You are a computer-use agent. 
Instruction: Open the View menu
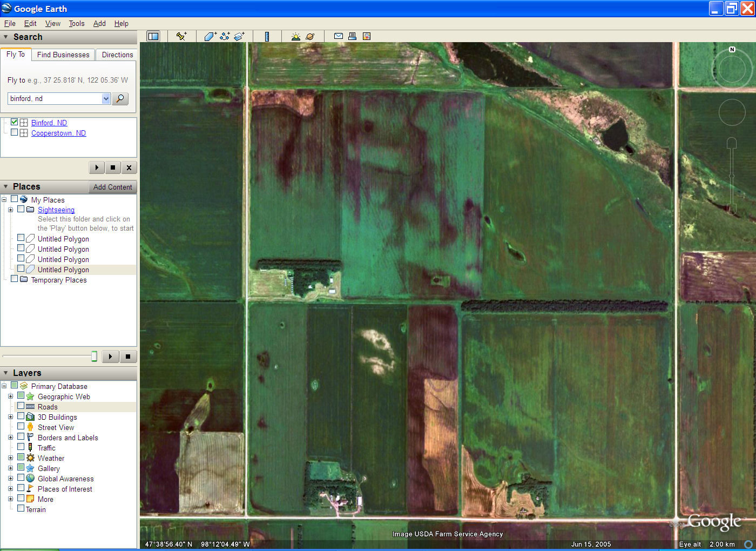(53, 23)
